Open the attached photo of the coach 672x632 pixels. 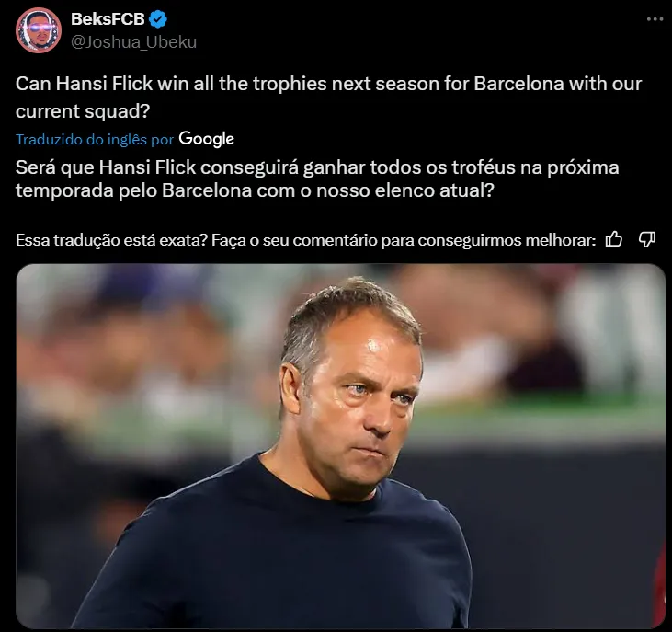340,446
